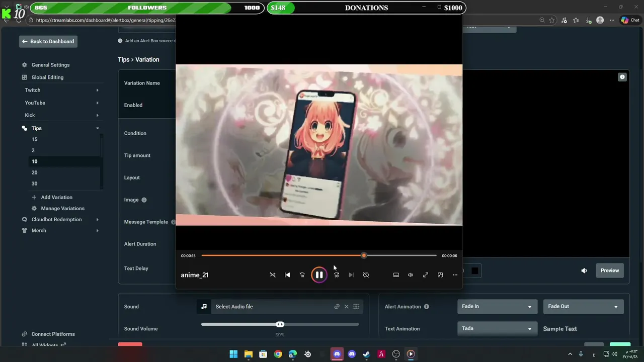Screen dimensions: 644x362
Task: Clear the selected audio file
Action: (346, 307)
